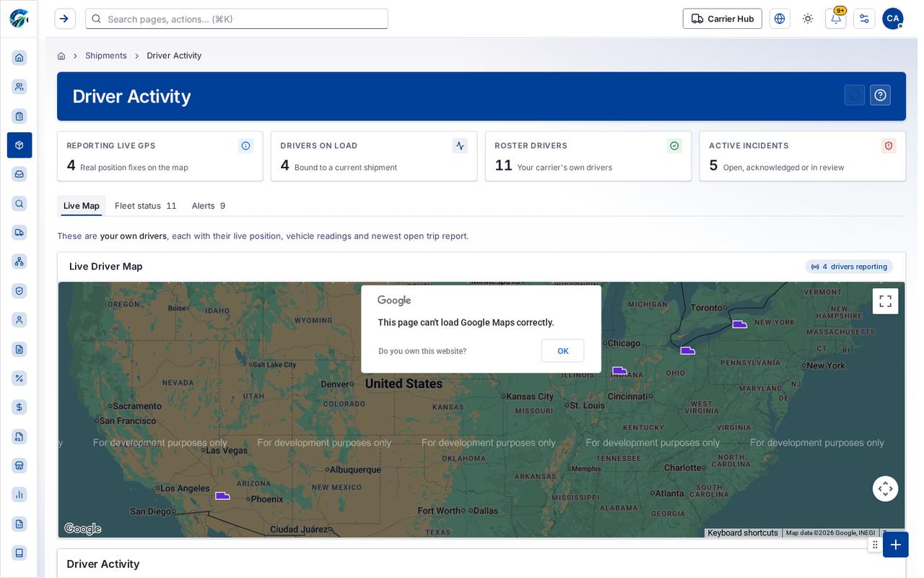Screen dimensions: 924x578
Task: Dismiss Google Maps error with OK
Action: point(562,351)
